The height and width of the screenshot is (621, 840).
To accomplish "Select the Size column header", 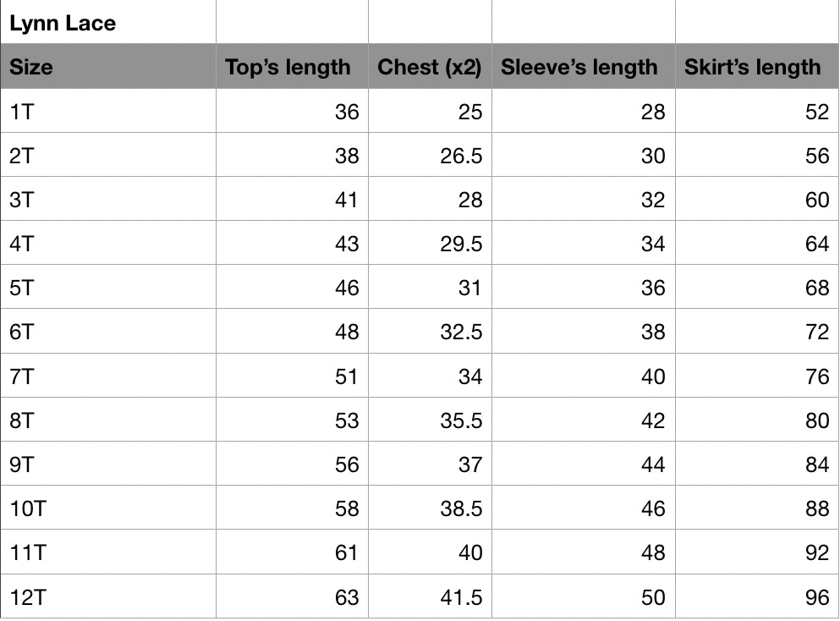I will (31, 67).
